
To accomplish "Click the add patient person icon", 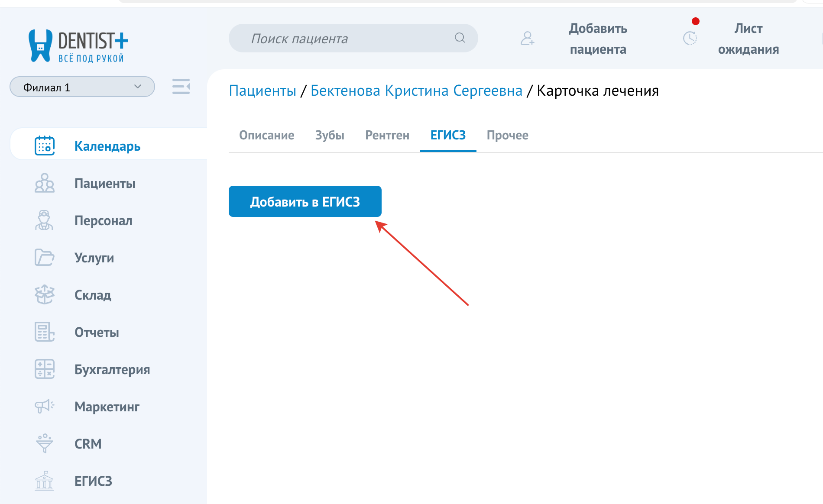I will [527, 39].
